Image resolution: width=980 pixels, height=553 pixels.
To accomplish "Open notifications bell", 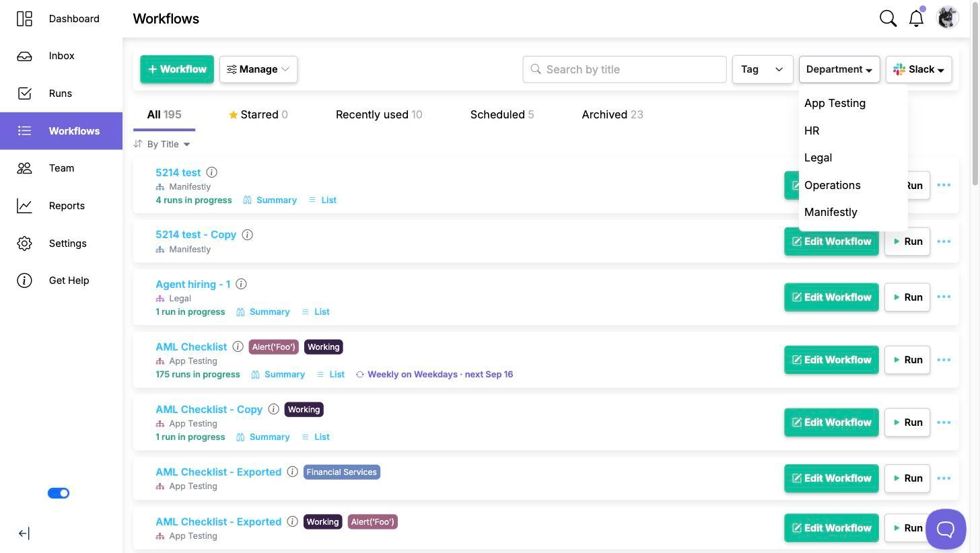I will 916,18.
